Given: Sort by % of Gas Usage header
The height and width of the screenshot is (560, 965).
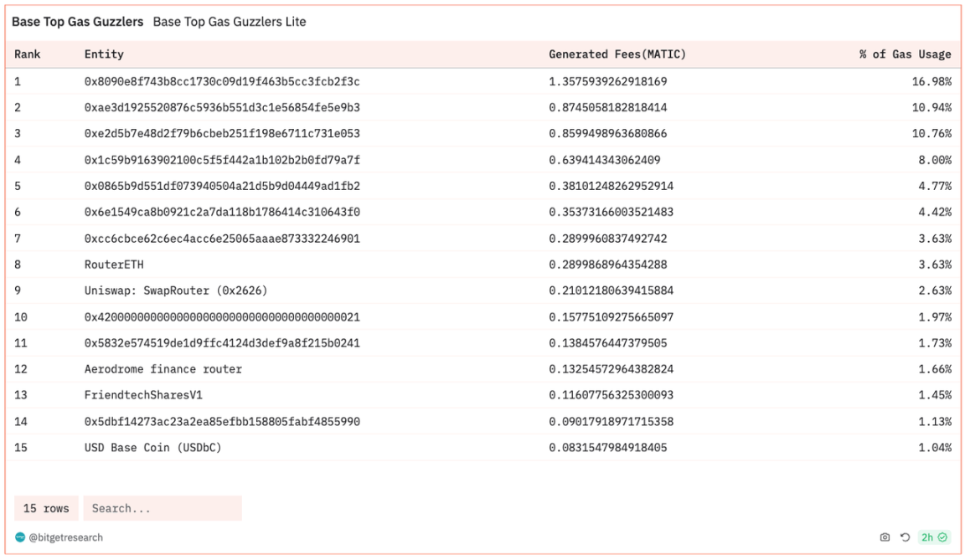Looking at the screenshot, I should 905,54.
